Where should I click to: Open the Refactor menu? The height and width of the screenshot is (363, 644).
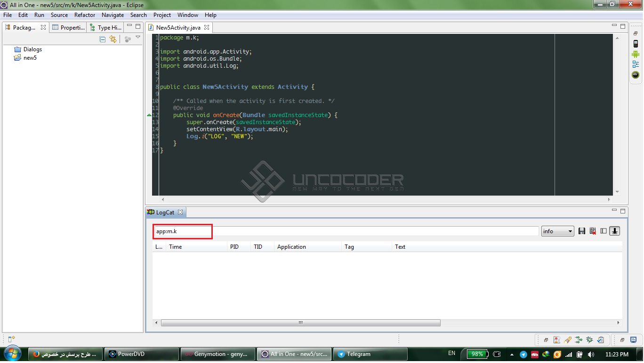tap(85, 15)
